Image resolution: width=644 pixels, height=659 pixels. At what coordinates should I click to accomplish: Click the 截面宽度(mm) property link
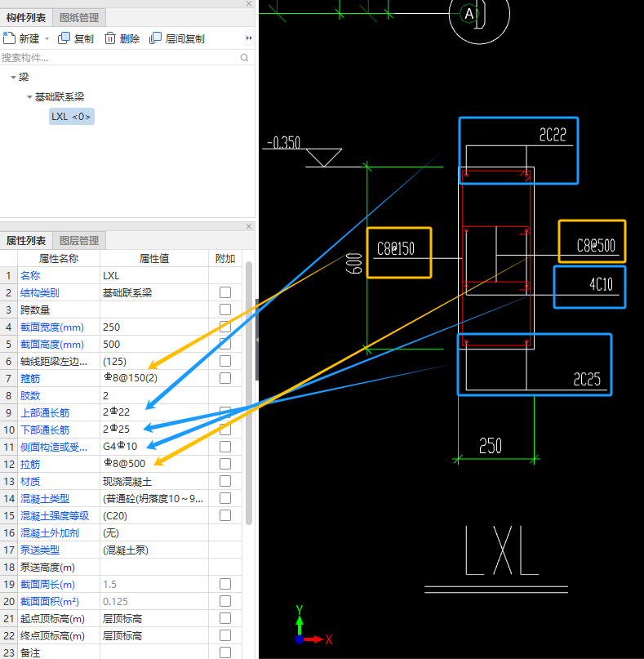pyautogui.click(x=52, y=327)
